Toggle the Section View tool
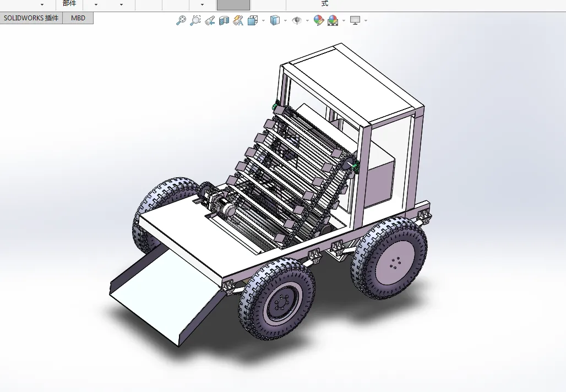 pyautogui.click(x=224, y=20)
